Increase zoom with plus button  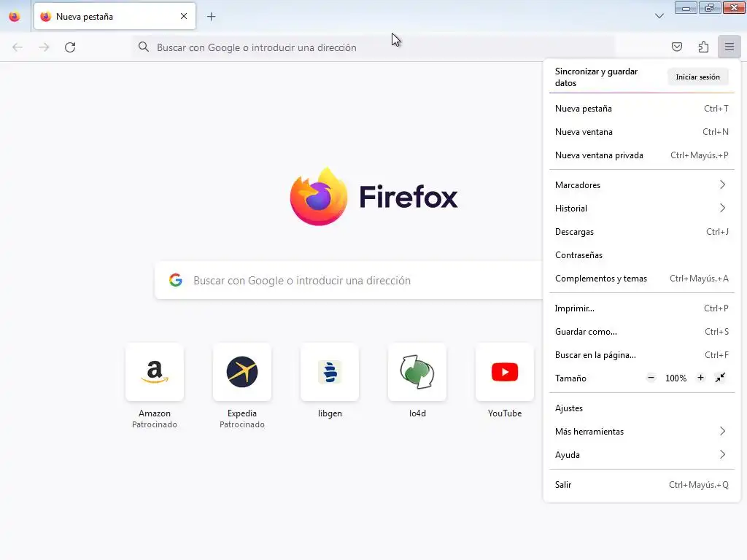click(700, 378)
